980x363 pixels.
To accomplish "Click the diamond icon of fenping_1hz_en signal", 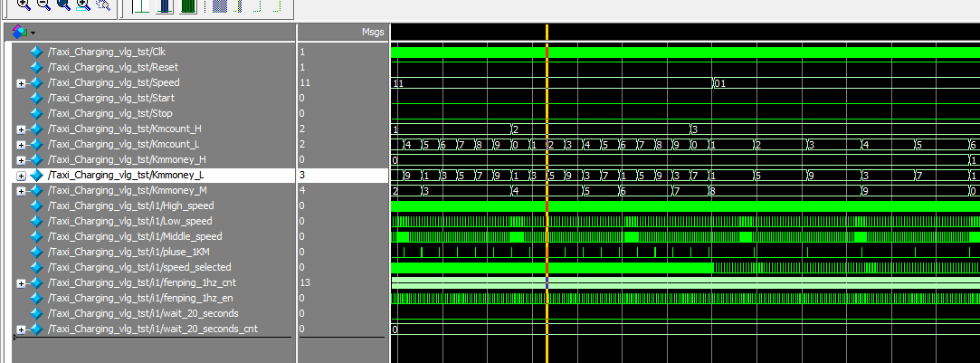I will click(37, 298).
